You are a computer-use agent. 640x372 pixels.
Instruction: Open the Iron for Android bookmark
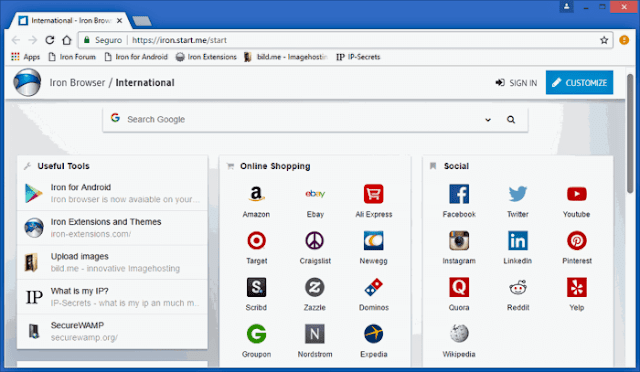136,57
